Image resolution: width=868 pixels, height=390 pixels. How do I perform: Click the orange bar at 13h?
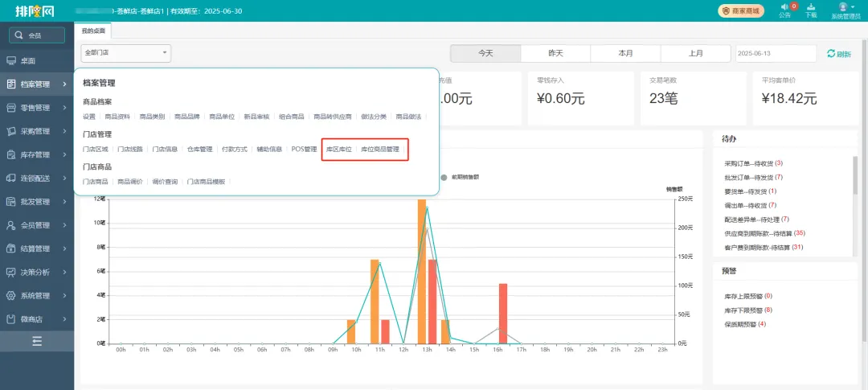[421, 270]
